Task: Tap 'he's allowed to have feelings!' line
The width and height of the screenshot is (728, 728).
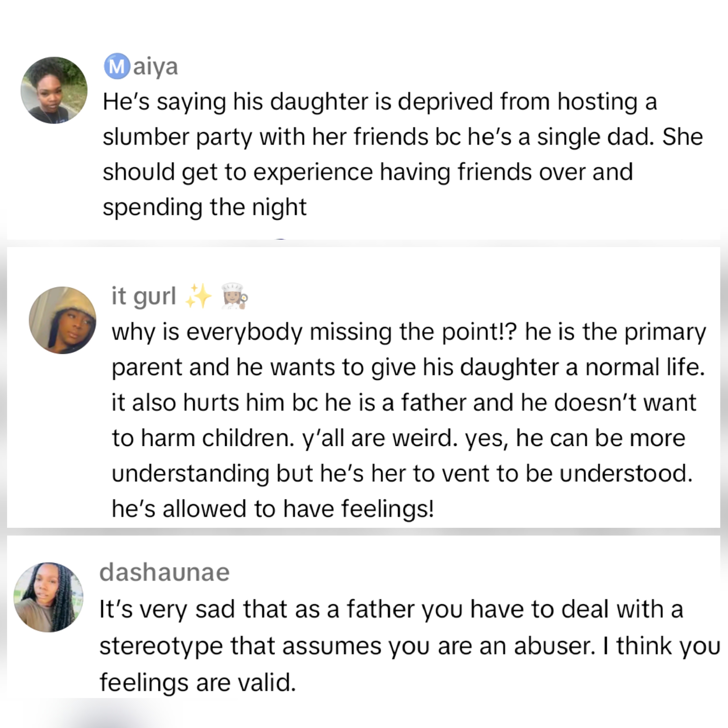Action: point(273,509)
